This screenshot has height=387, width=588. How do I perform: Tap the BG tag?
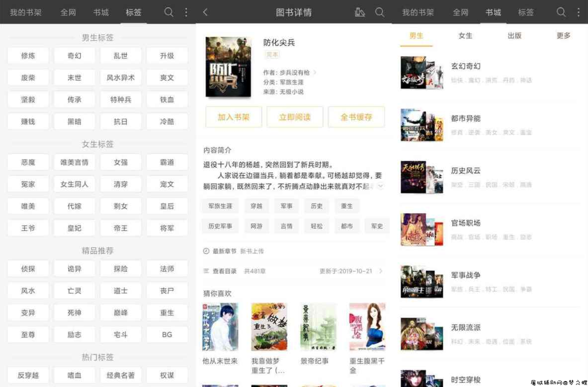coord(167,334)
